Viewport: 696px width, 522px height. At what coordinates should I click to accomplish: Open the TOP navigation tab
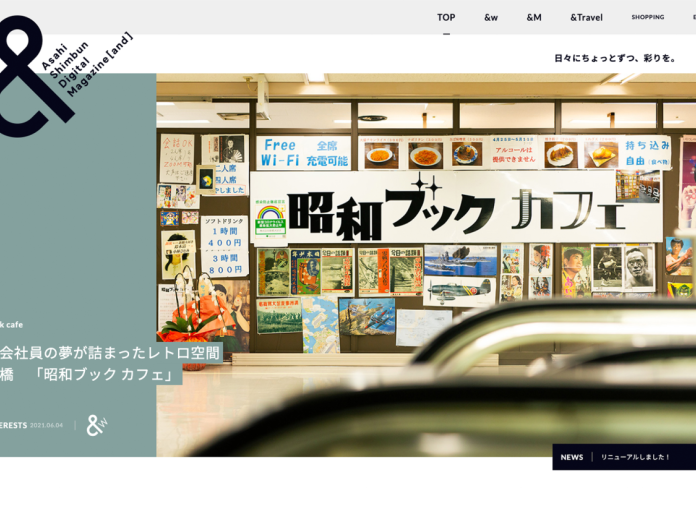click(446, 17)
